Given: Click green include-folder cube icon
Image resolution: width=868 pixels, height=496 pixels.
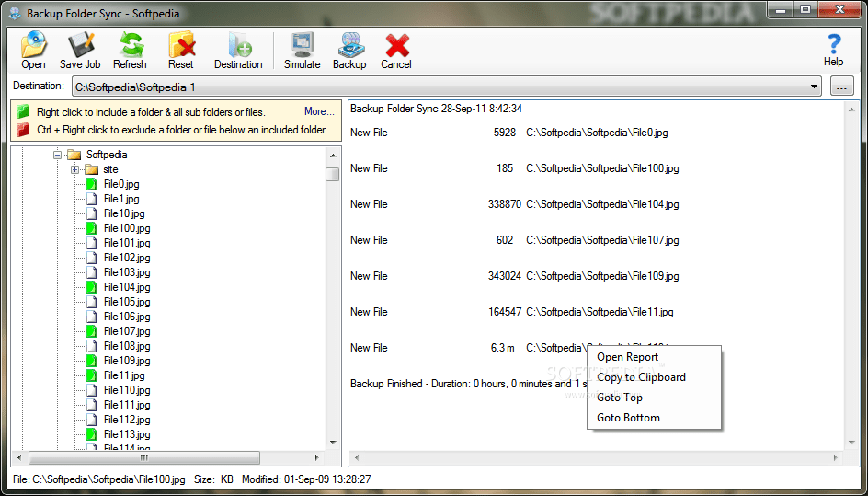Looking at the screenshot, I should (x=23, y=112).
